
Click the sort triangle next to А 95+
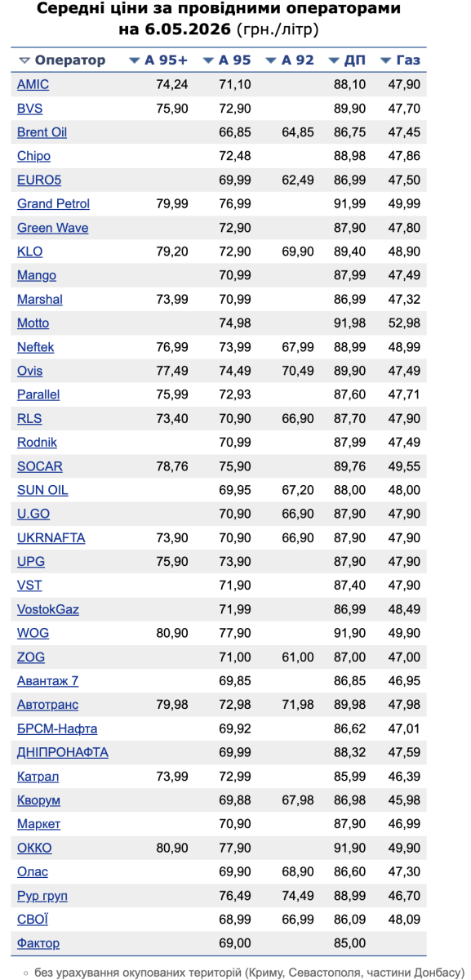point(135,60)
